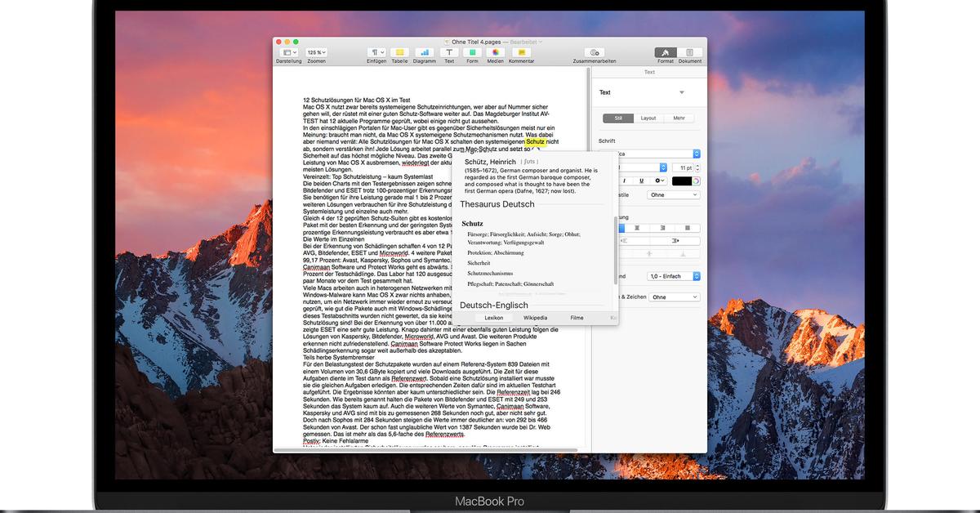Image resolution: width=980 pixels, height=513 pixels.
Task: Switch to the Wikipedia tab in popover
Action: tap(536, 318)
